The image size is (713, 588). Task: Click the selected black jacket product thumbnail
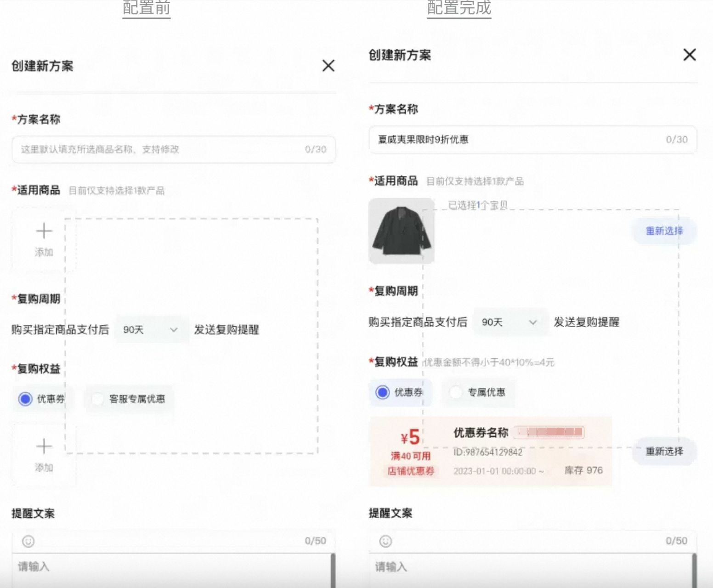point(402,231)
